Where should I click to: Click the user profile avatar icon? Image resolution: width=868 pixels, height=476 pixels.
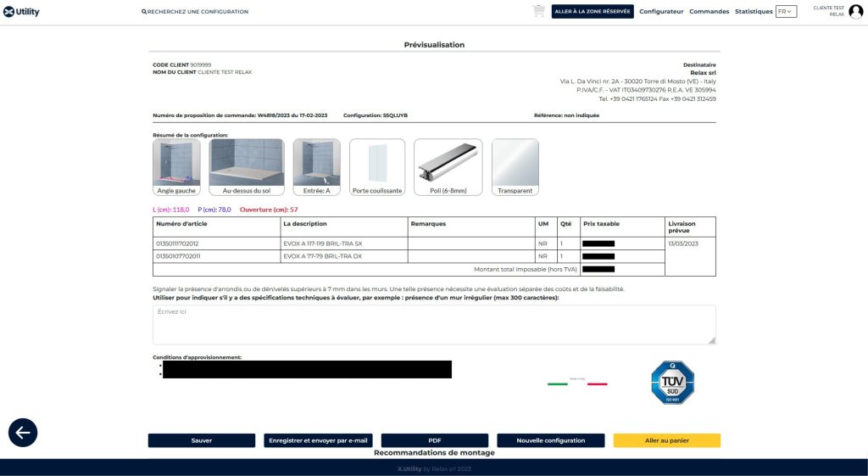(x=855, y=11)
